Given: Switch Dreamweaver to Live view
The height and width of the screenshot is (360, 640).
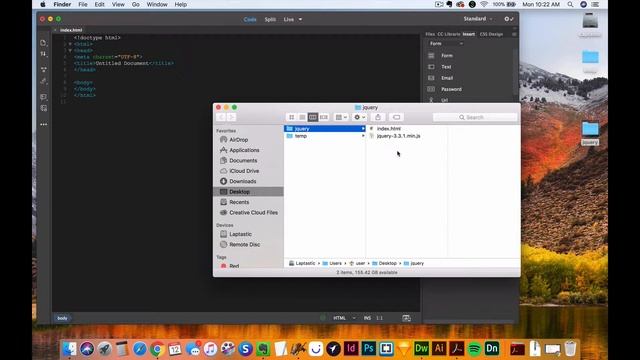Looking at the screenshot, I should coord(289,19).
